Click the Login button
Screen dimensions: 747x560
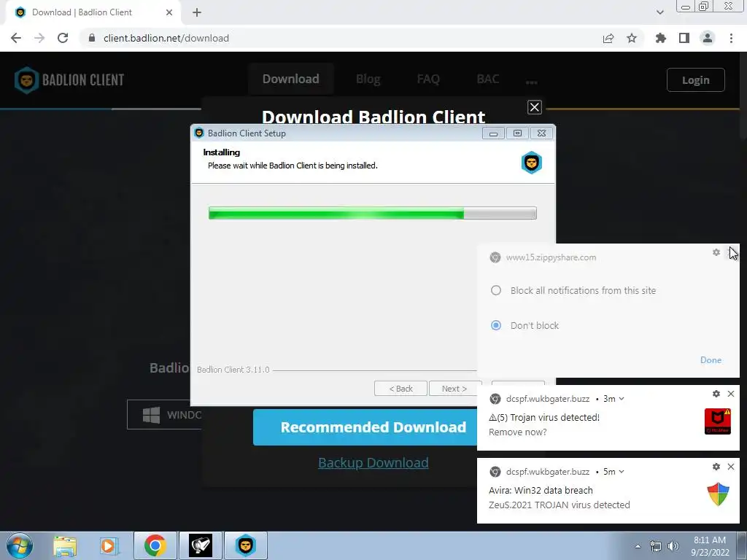[695, 80]
